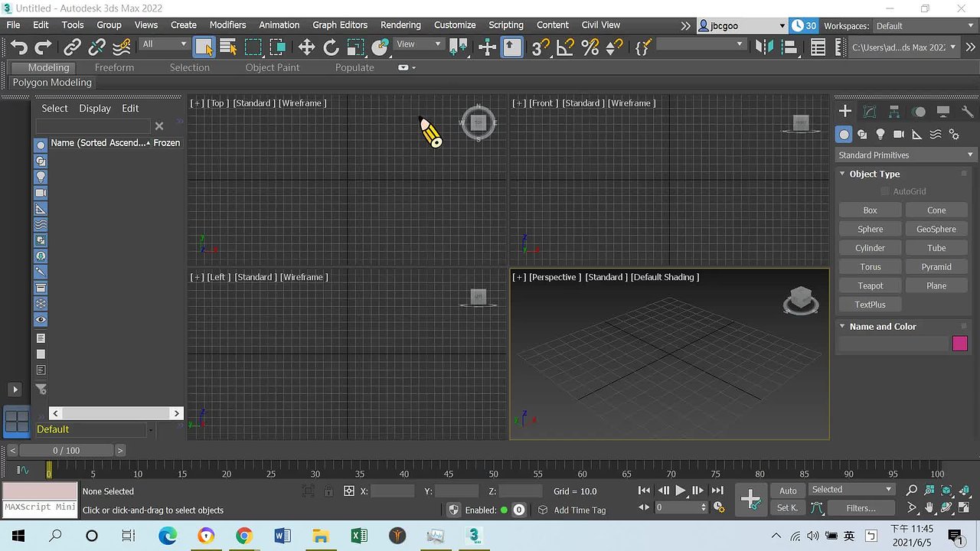Click the Scene Explorer search field
The width and height of the screenshot is (980, 551).
coord(93,126)
